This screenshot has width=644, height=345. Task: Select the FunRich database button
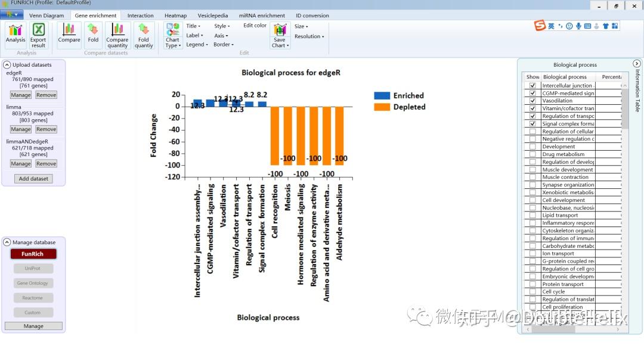[33, 253]
